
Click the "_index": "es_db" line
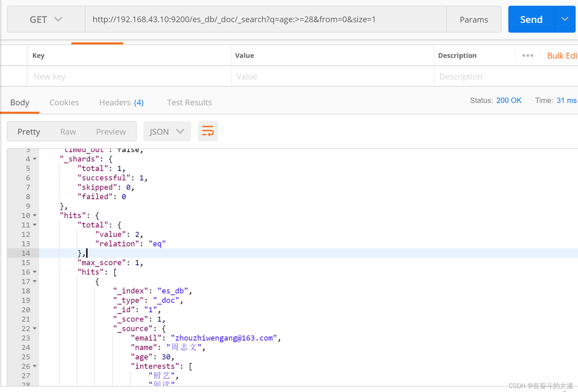pyautogui.click(x=152, y=291)
